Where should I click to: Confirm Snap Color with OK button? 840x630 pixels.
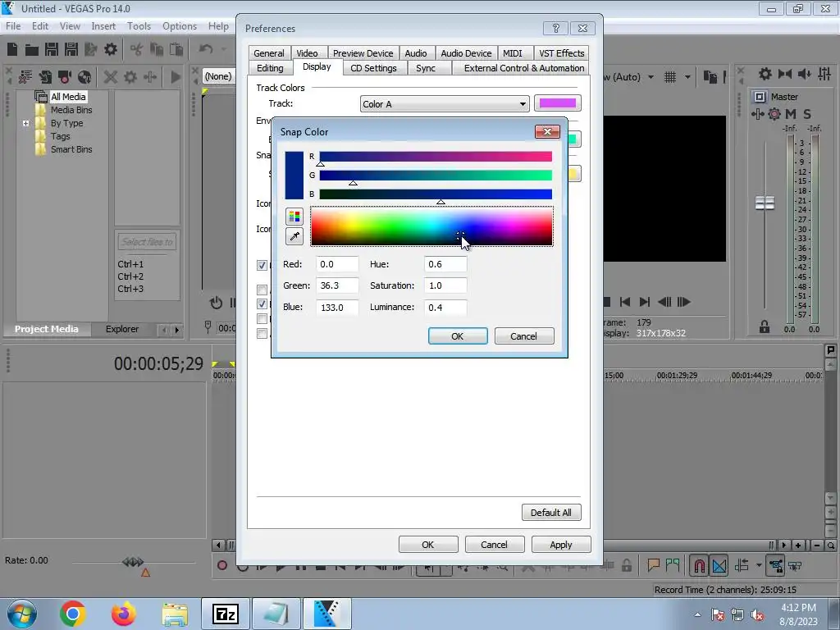pos(458,336)
